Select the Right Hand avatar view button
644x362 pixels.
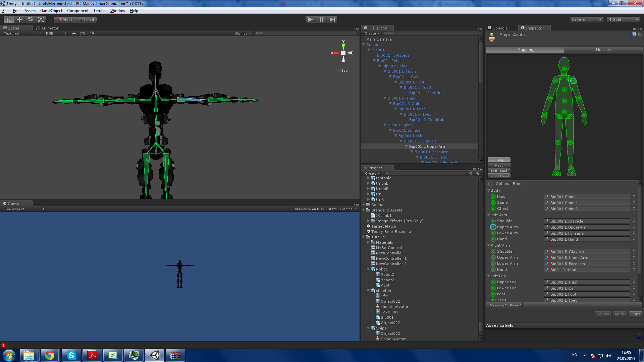(x=499, y=176)
